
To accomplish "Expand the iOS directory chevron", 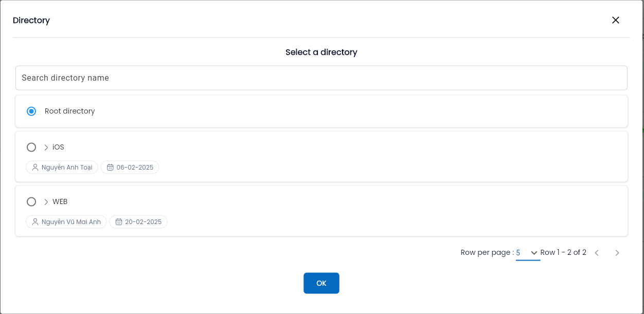I will 46,147.
